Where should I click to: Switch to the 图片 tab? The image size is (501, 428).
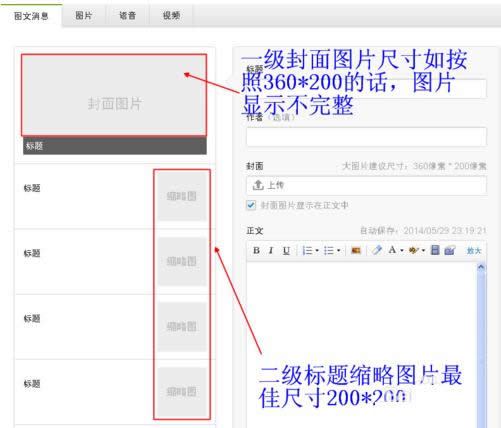84,15
